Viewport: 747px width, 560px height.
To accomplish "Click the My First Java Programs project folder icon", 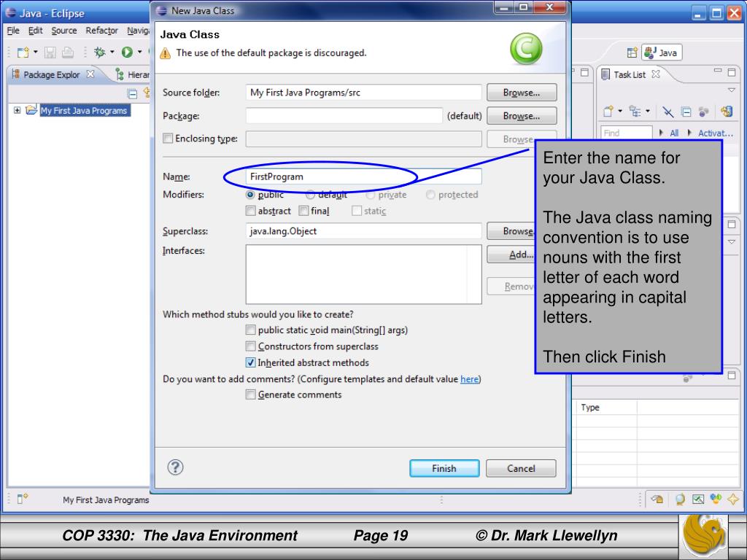I will (x=31, y=110).
